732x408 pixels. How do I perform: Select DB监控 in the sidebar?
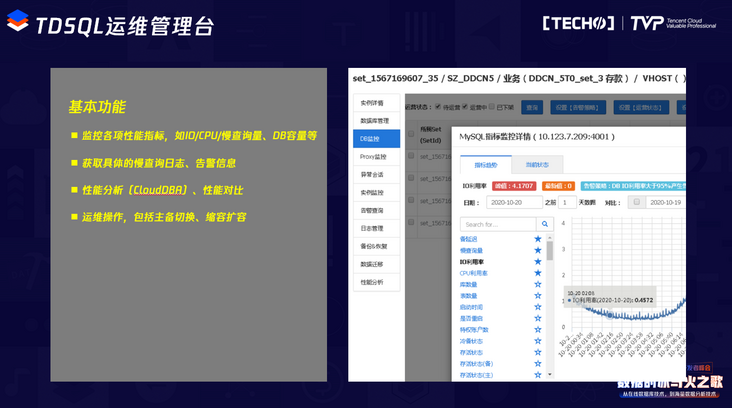(376, 139)
